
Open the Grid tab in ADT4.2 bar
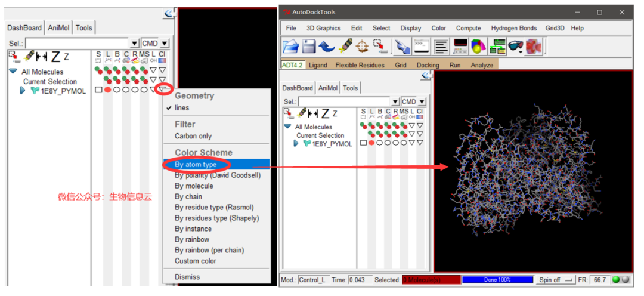coord(401,65)
